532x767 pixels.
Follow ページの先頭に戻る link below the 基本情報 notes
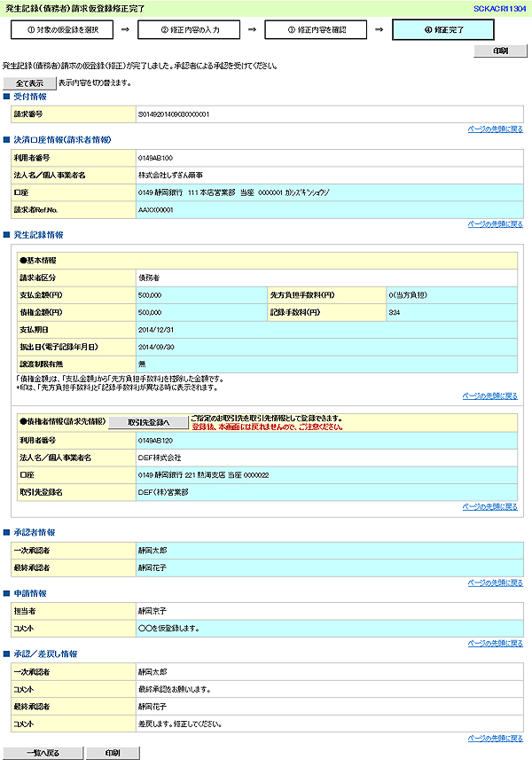[490, 395]
